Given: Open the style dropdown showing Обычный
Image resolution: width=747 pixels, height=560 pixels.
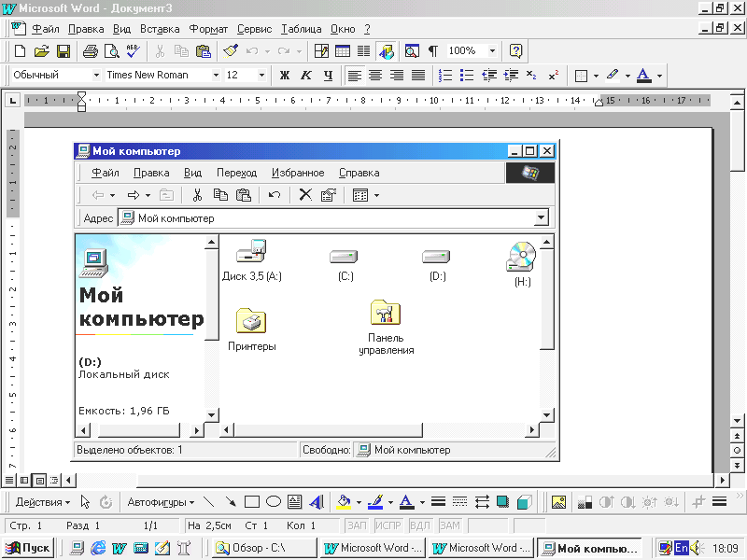Looking at the screenshot, I should [96, 76].
